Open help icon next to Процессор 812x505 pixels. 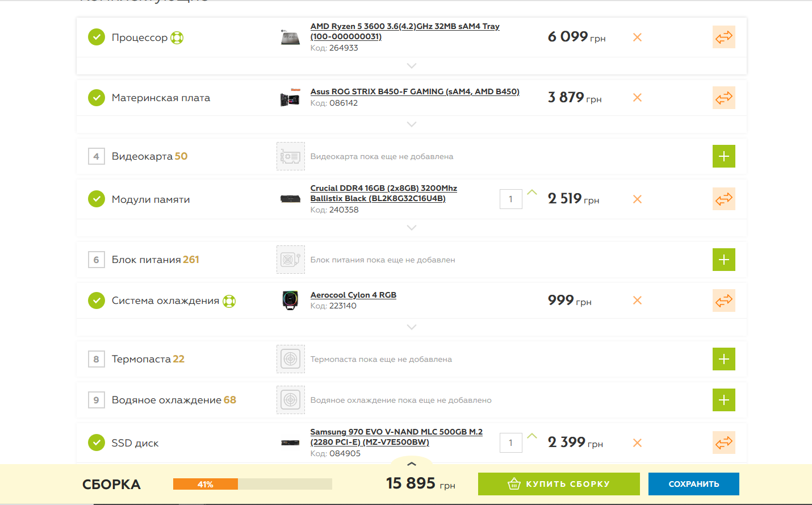coord(177,38)
